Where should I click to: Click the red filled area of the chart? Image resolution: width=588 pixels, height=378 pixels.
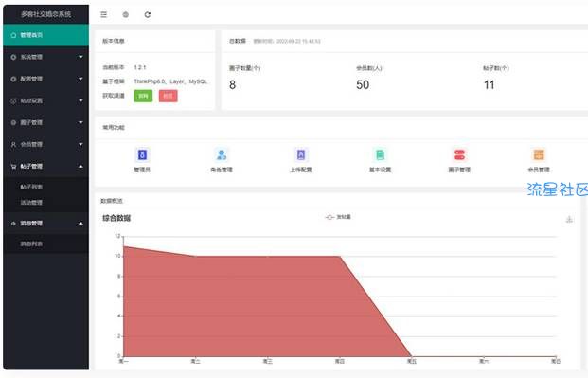pyautogui.click(x=243, y=304)
